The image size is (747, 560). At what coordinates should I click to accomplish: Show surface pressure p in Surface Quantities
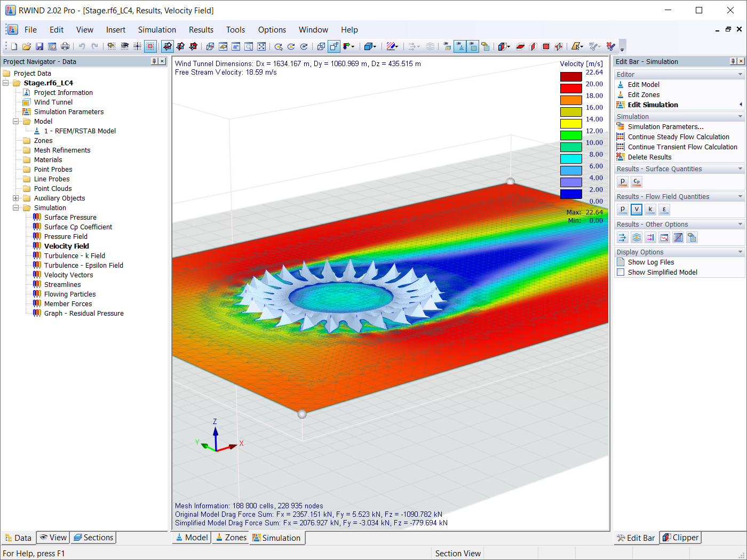point(623,182)
